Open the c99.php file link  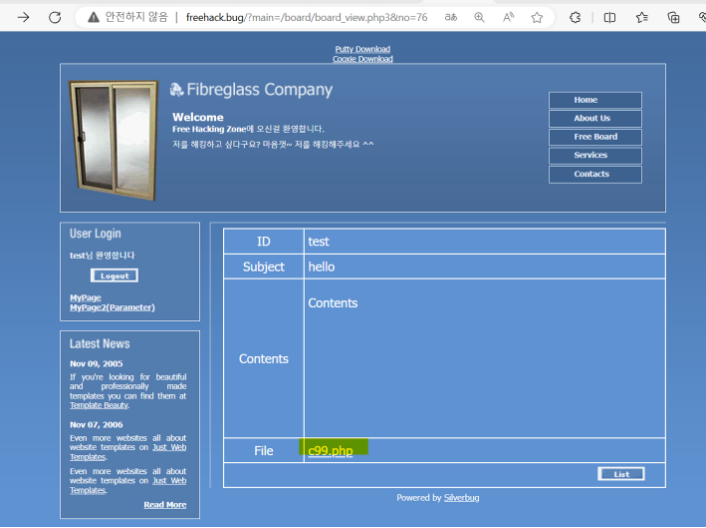point(330,451)
